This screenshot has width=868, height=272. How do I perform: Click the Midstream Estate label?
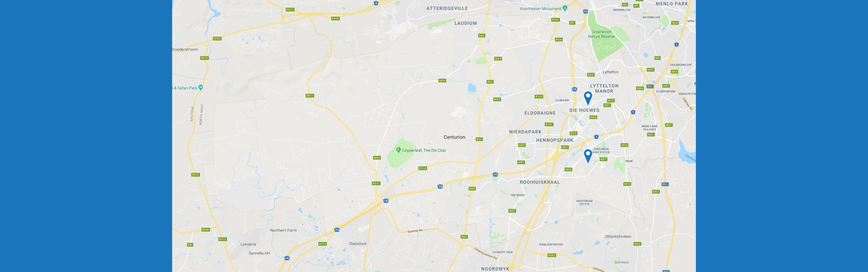click(584, 202)
